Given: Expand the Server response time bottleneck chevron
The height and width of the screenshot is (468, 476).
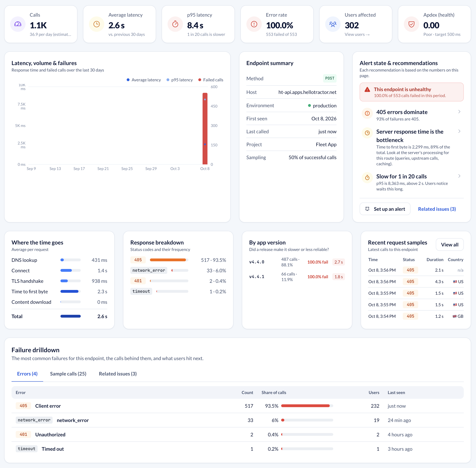Looking at the screenshot, I should pyautogui.click(x=459, y=131).
